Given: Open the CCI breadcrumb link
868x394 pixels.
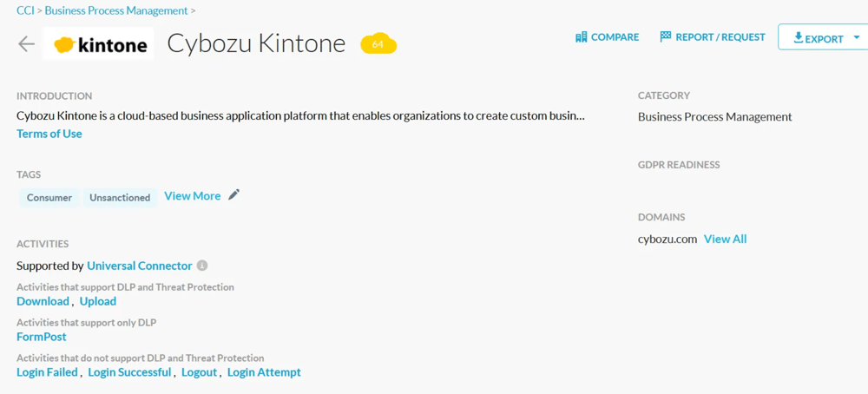Looking at the screenshot, I should [25, 10].
